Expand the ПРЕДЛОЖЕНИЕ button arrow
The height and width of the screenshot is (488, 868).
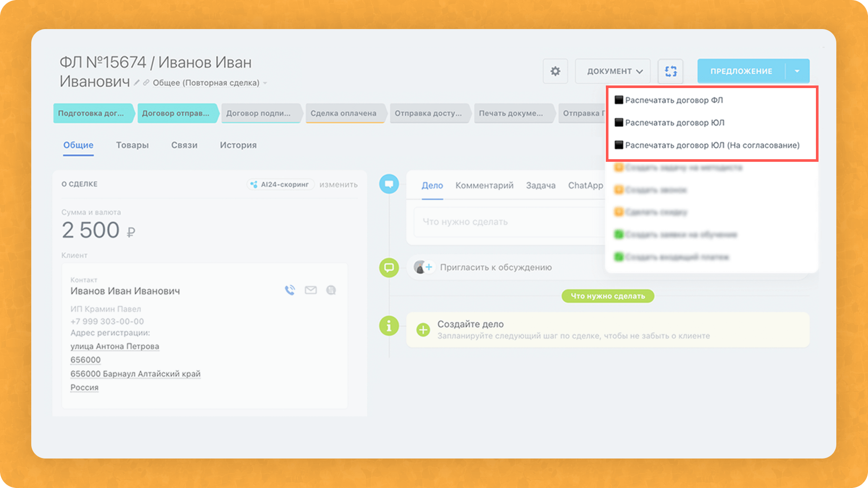[x=797, y=71]
